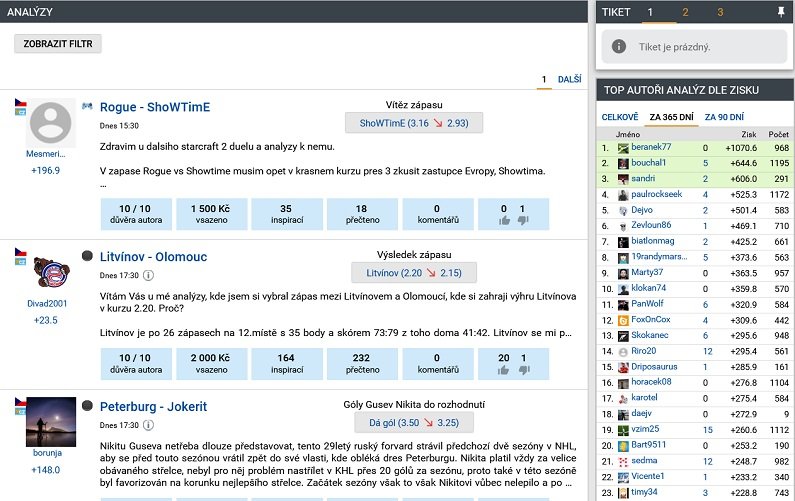Open Riro20 profile link in ranking
The image size is (795, 501).
pos(643,351)
